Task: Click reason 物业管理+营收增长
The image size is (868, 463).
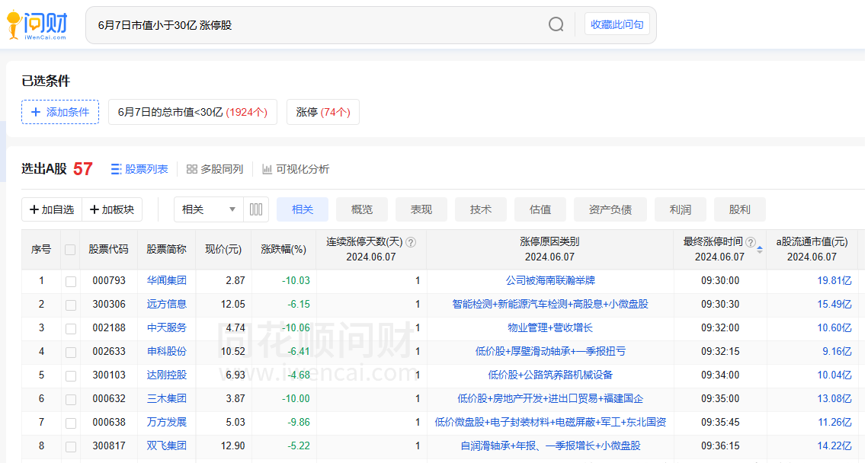Action: tap(550, 328)
